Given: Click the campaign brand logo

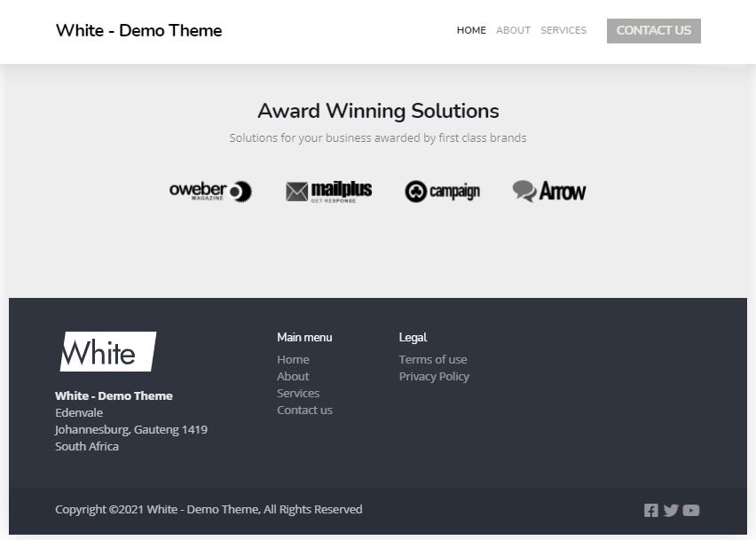Looking at the screenshot, I should pos(443,192).
